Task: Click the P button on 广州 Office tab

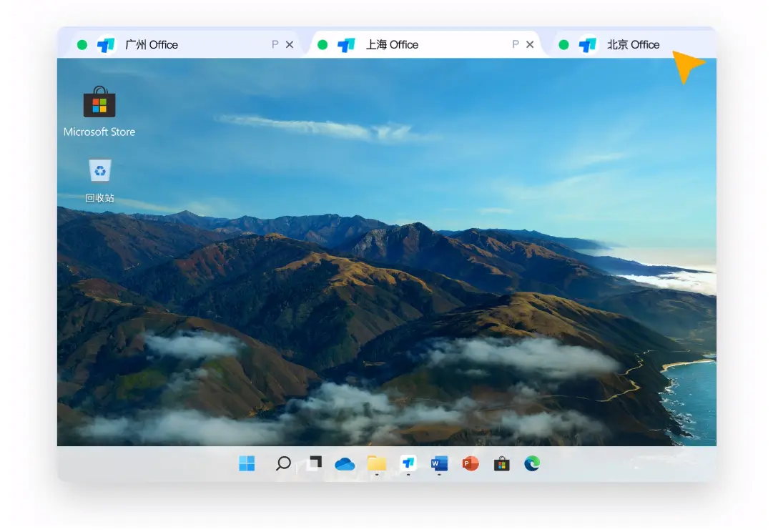Action: [275, 44]
